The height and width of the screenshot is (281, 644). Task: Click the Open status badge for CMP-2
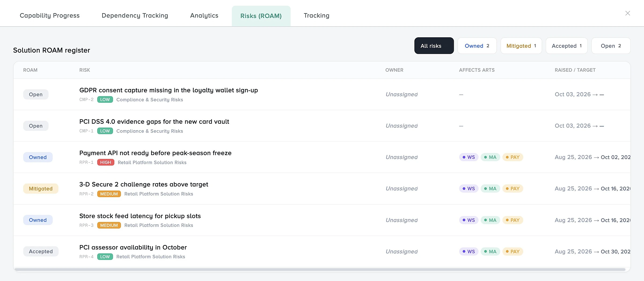point(36,94)
